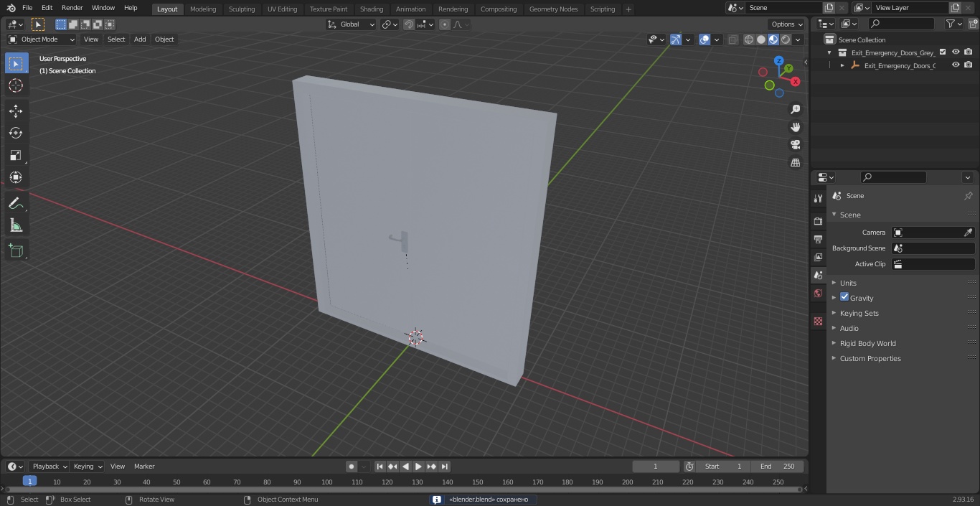Click the pan view hand icon

pyautogui.click(x=795, y=127)
